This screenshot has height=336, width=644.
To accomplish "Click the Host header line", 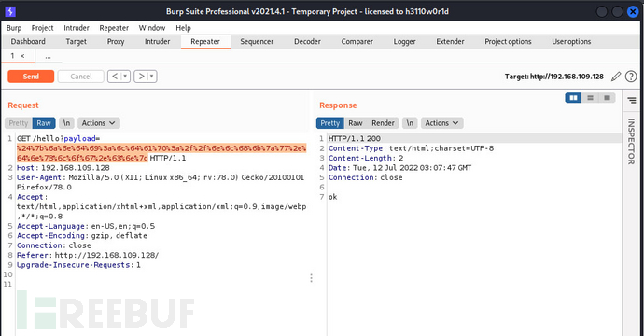I will pyautogui.click(x=63, y=168).
